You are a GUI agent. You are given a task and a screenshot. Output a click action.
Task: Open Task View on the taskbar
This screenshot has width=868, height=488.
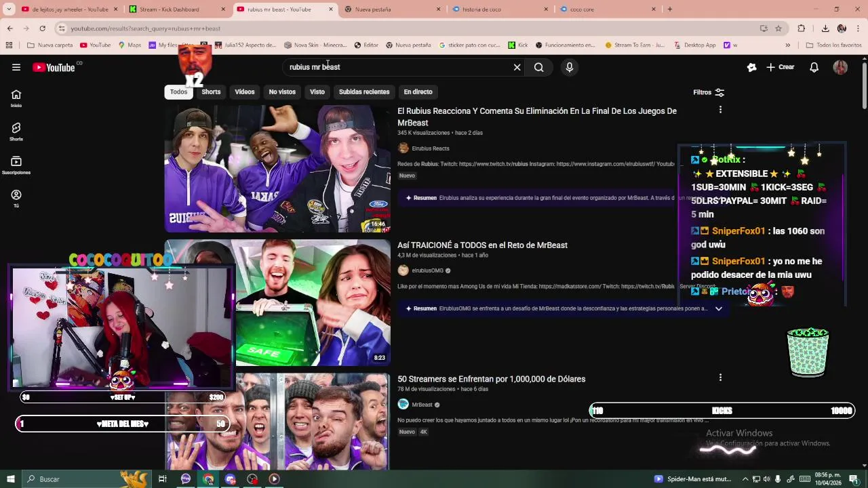(x=163, y=479)
